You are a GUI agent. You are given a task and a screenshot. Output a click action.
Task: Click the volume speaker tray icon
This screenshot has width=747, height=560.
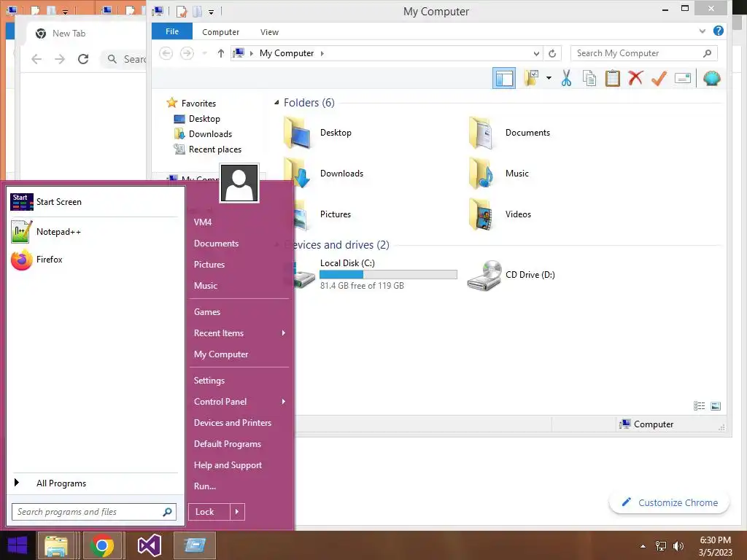point(678,546)
